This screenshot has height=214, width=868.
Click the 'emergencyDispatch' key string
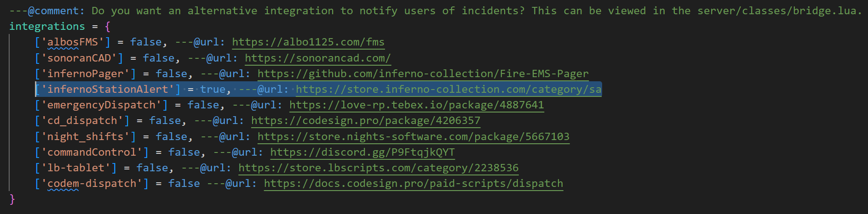[101, 105]
